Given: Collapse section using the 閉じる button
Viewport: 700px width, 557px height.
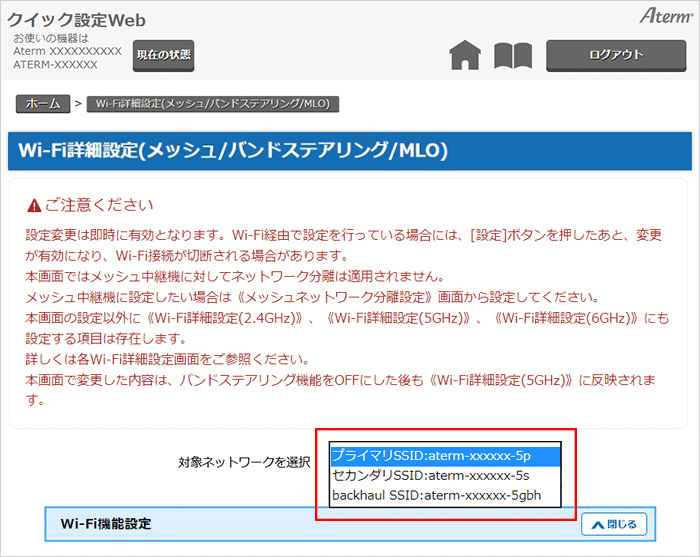Looking at the screenshot, I should [x=614, y=524].
